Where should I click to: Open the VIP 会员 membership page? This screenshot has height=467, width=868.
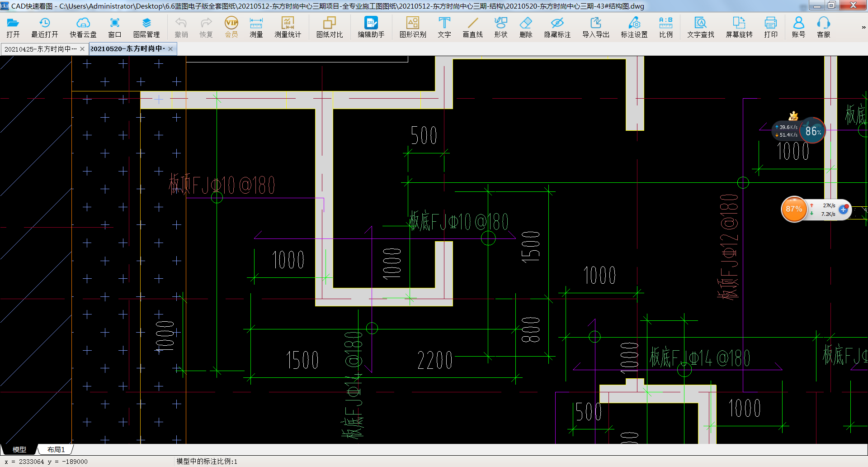[x=231, y=28]
